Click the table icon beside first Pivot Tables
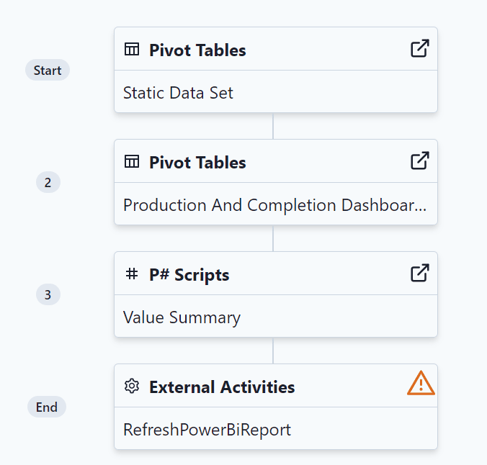The height and width of the screenshot is (465, 487). 132,49
